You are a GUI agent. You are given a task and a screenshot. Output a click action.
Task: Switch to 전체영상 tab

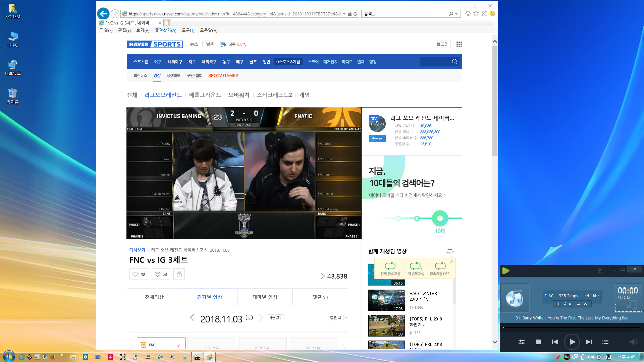154,297
